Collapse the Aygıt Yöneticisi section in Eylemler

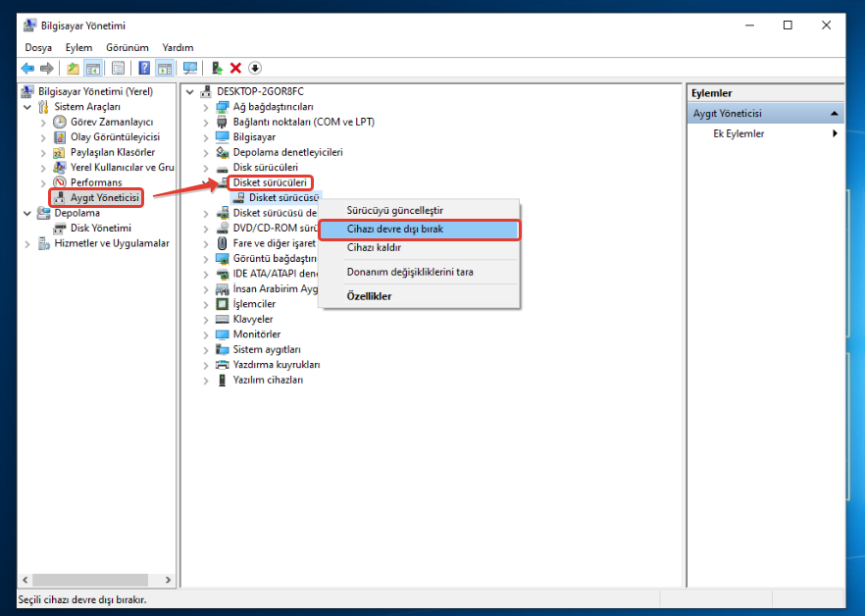[x=834, y=114]
